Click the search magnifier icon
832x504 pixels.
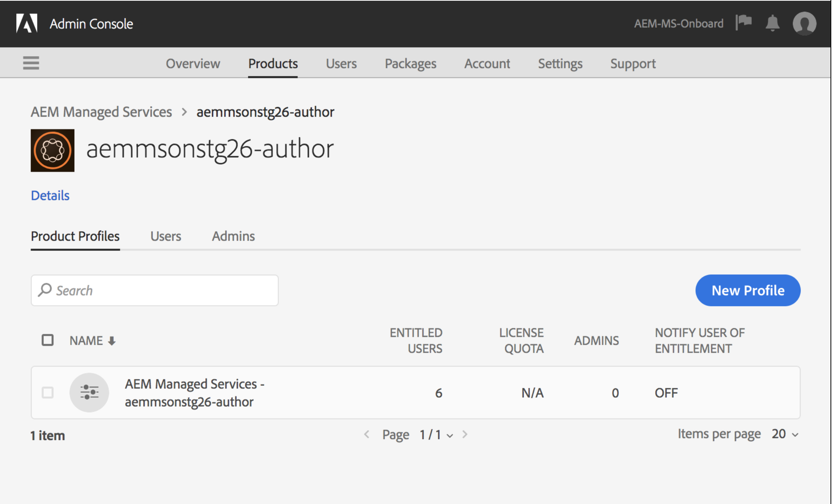45,290
